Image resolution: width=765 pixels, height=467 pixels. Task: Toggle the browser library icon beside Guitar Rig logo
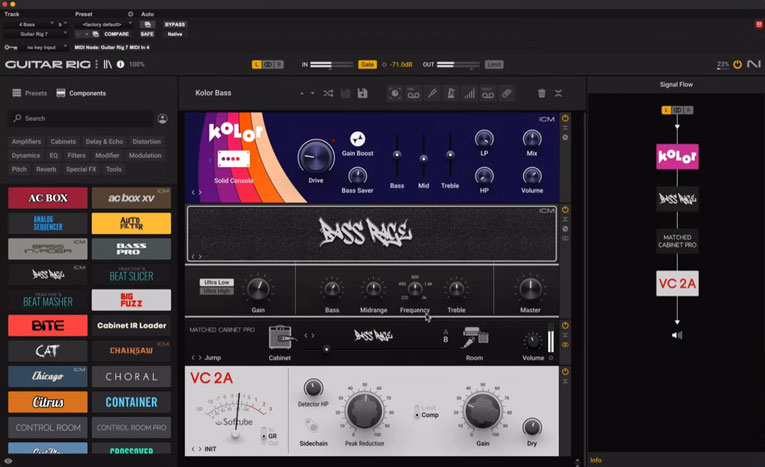coord(107,64)
